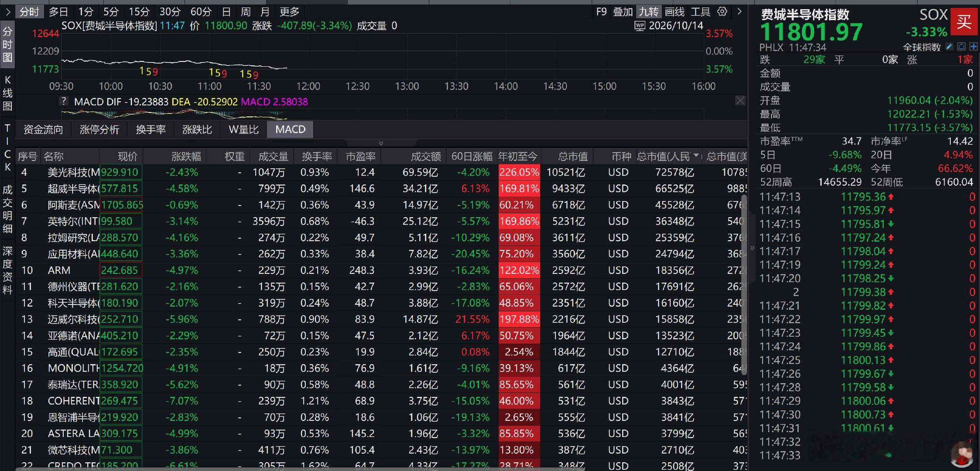
Task: Switch to the 多日 timeframe
Action: tap(58, 12)
